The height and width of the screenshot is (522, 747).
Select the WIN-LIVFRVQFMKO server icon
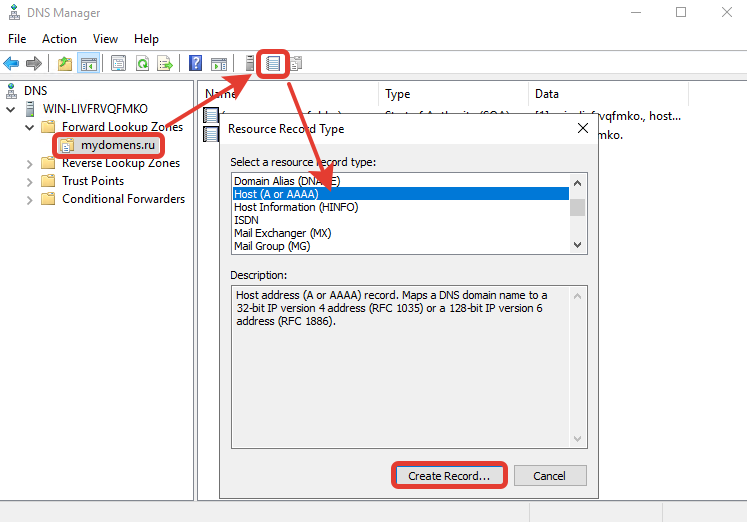(x=30, y=109)
